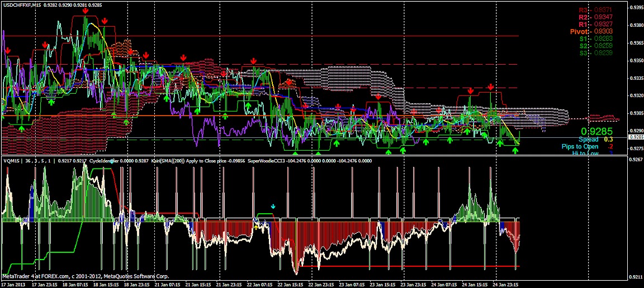Click the USDCHFFXF,M15 chart title
644x288 pixels.
[22, 4]
